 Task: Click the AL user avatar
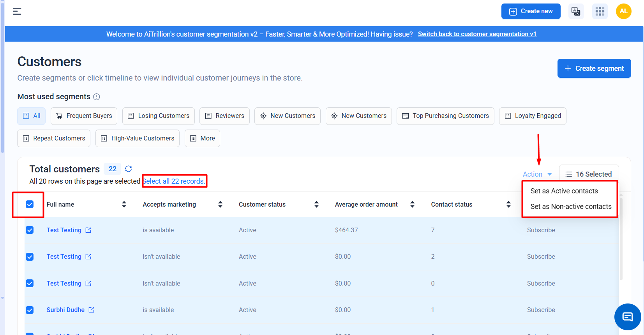click(623, 11)
